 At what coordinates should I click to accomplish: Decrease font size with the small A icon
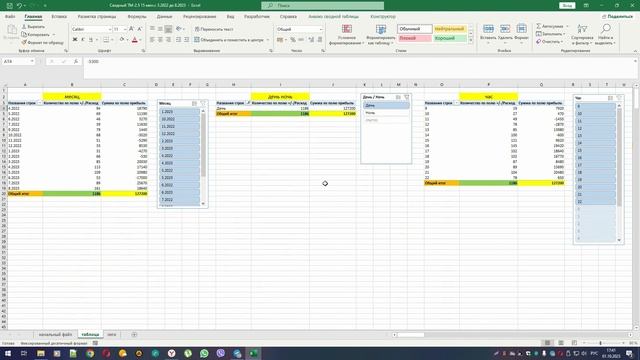[140, 29]
